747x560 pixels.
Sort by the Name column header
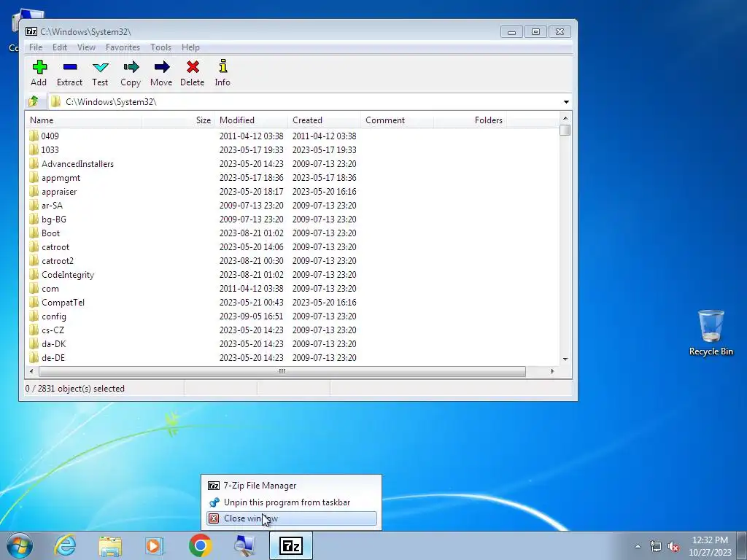tap(83, 120)
